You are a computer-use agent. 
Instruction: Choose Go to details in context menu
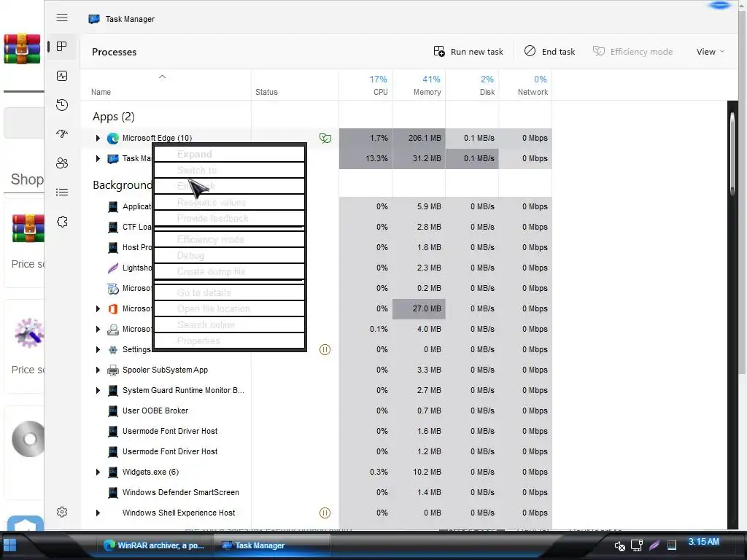pos(230,293)
